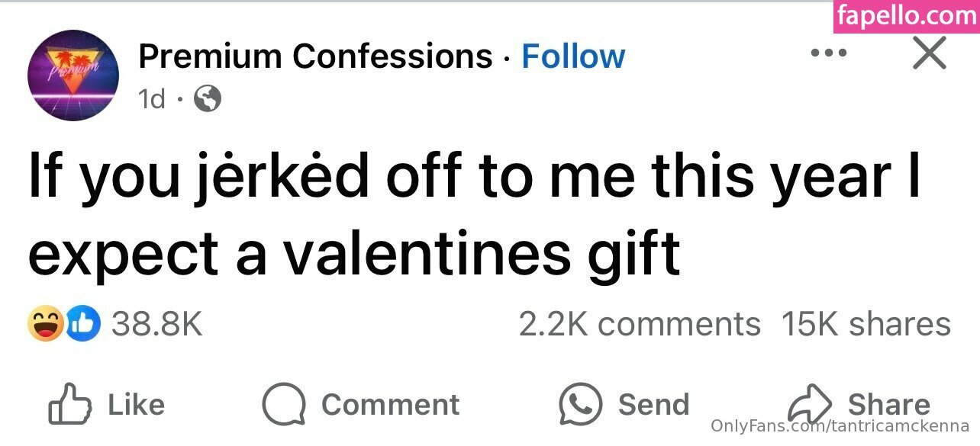The height and width of the screenshot is (446, 980).
Task: Click the 1d post timestamp
Action: point(153,98)
